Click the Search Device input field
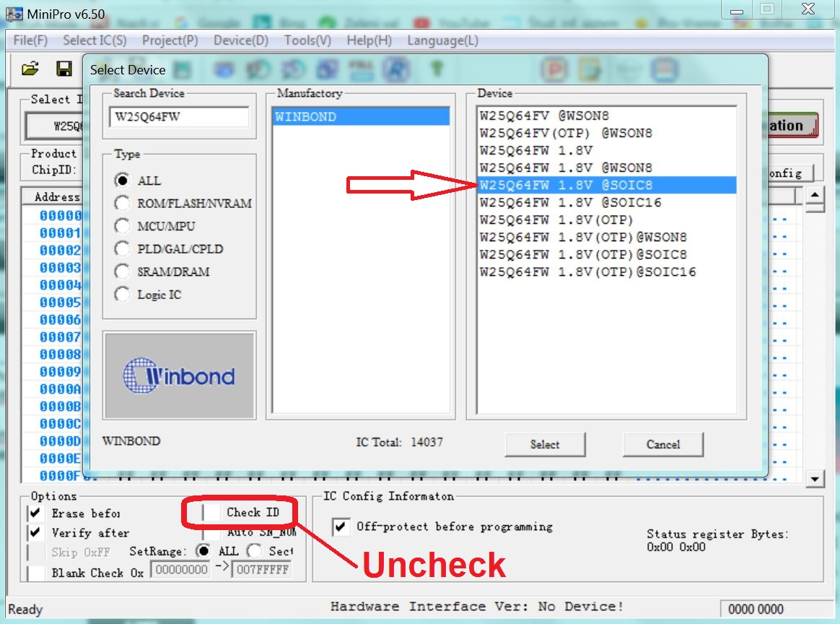This screenshot has height=624, width=840. pyautogui.click(x=179, y=116)
